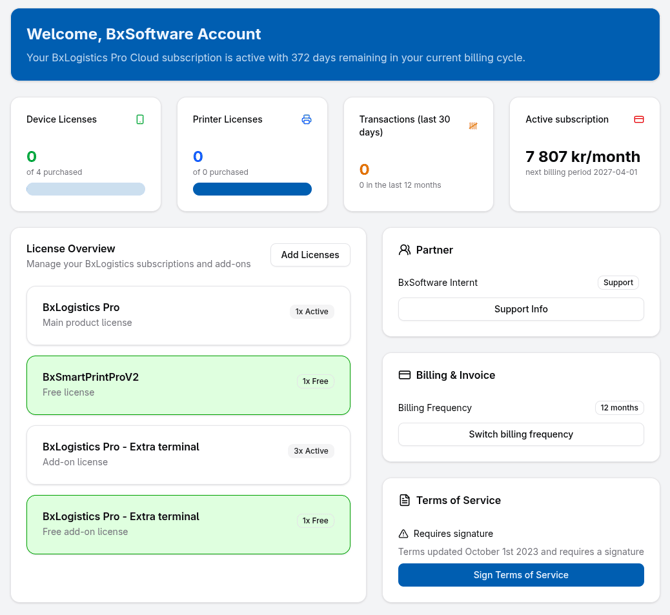Click the device icon in Device Licenses card

140,120
